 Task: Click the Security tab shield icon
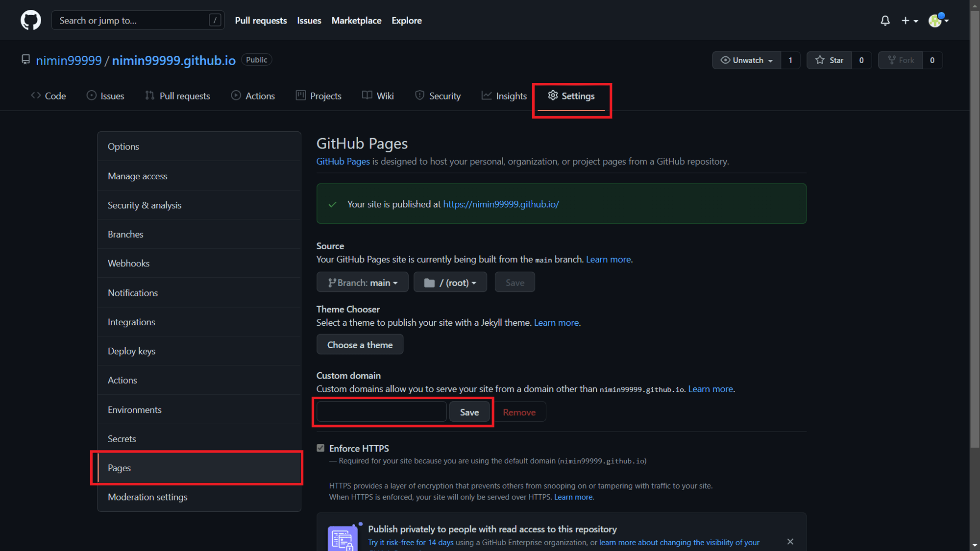(419, 96)
